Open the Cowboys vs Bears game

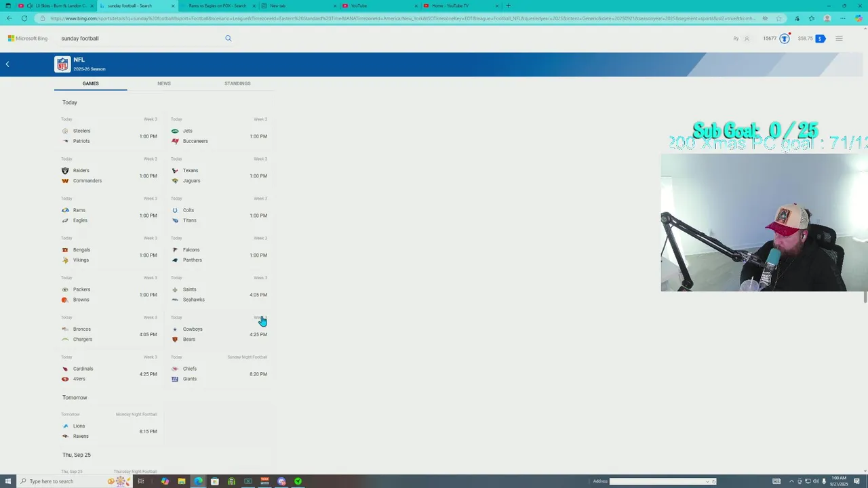pos(219,330)
